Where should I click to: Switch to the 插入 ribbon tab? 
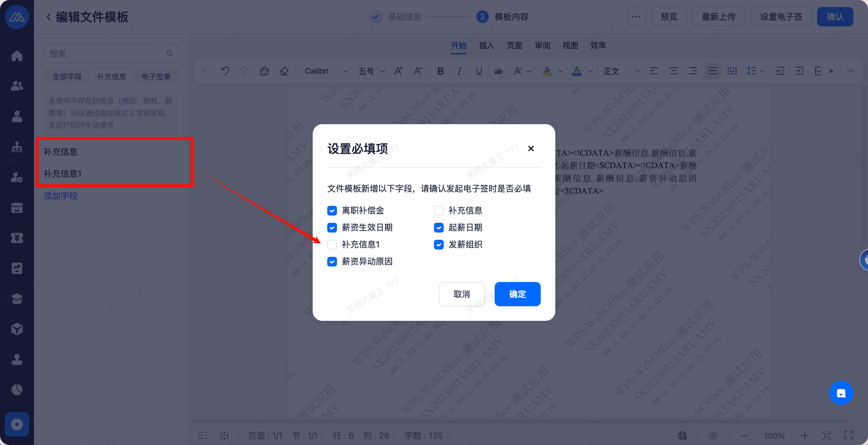click(x=486, y=46)
